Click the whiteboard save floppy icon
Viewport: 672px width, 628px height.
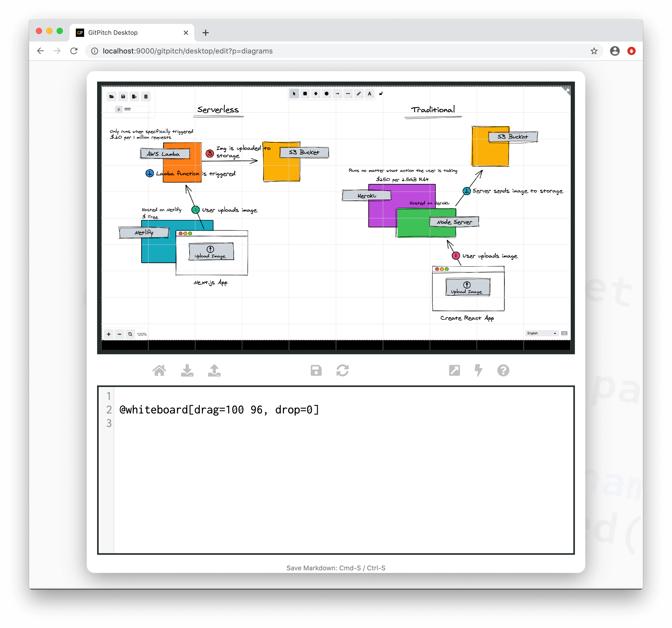(123, 97)
